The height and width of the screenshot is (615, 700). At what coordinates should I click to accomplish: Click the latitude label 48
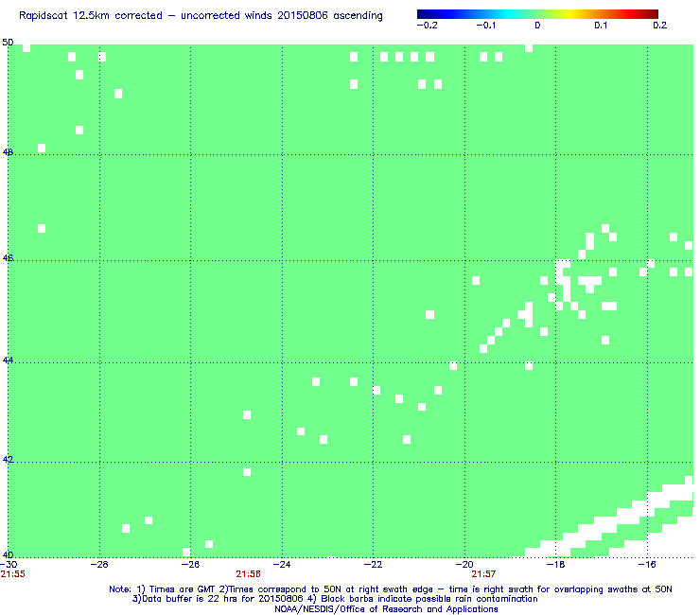click(x=8, y=152)
